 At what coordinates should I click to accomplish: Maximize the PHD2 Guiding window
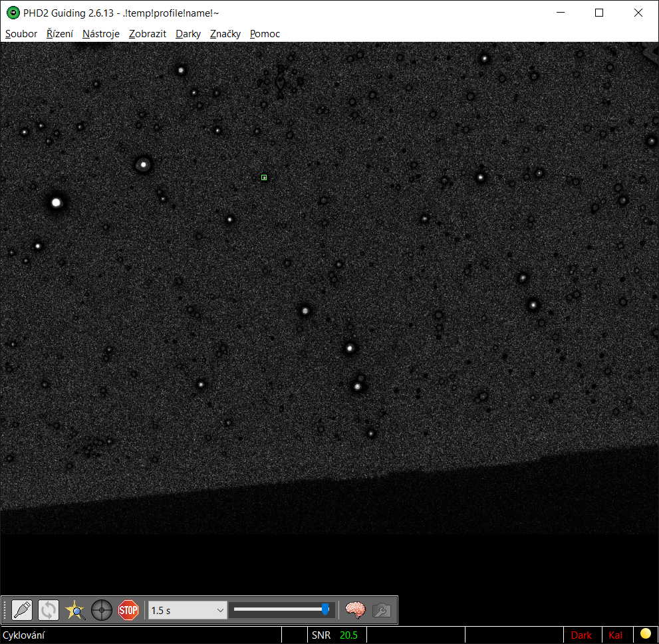599,13
